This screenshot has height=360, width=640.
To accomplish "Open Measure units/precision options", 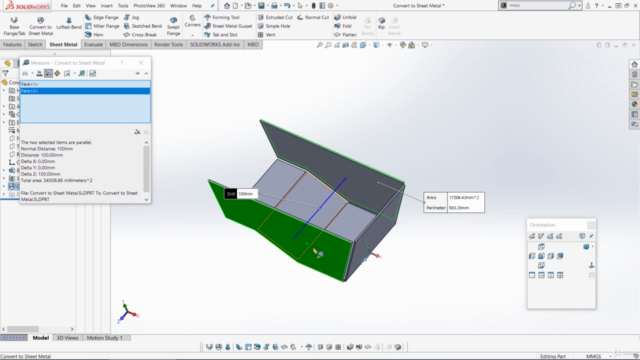I will pos(39,73).
